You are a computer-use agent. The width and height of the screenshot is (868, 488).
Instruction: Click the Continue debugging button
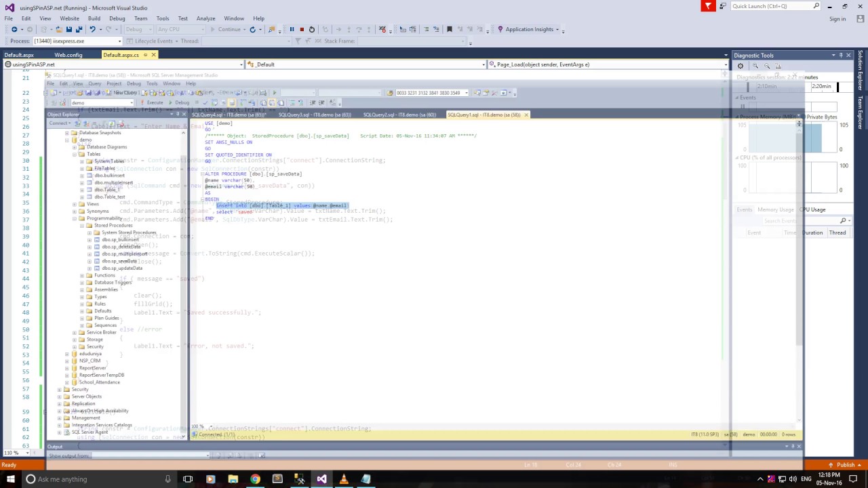pyautogui.click(x=226, y=29)
